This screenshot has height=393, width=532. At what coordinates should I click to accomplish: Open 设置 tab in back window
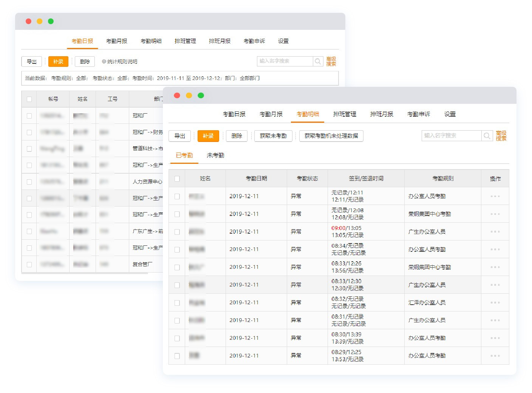tap(283, 41)
